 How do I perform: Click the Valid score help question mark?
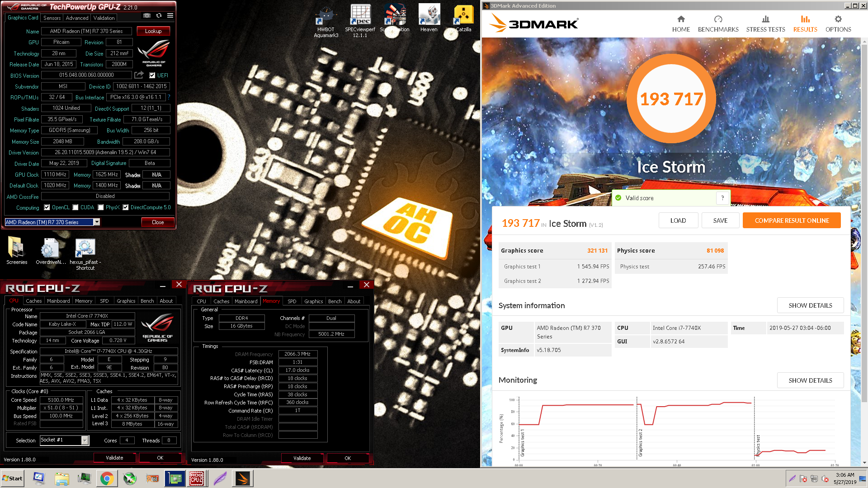tap(722, 198)
